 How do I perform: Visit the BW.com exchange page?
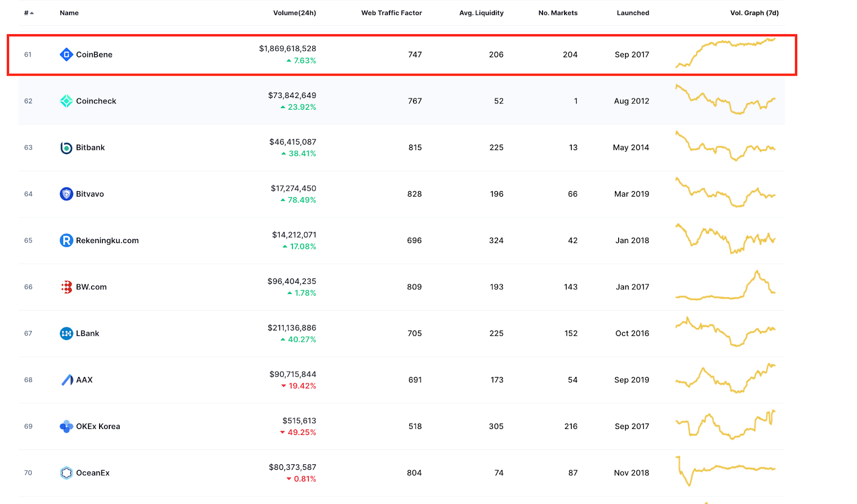(92, 287)
